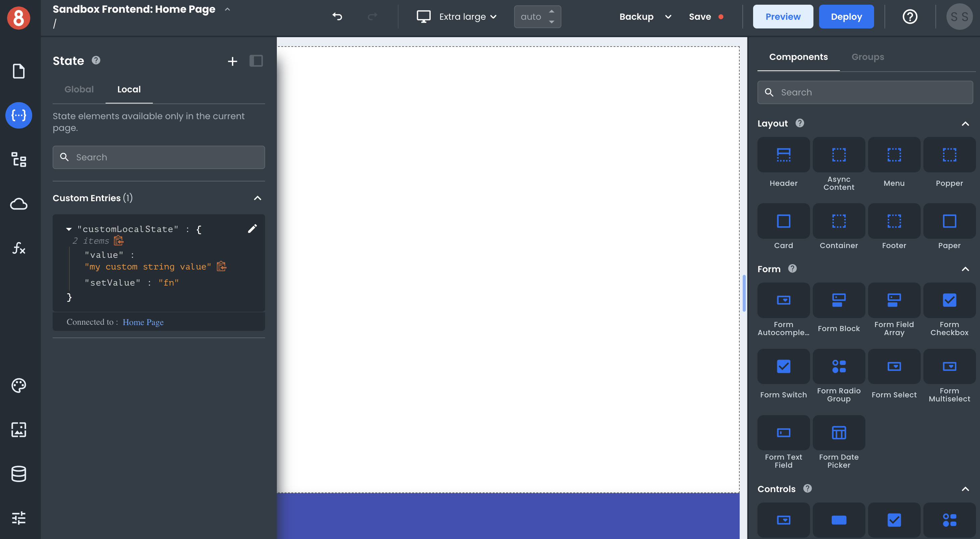Switch to the Global state tab

pos(79,89)
